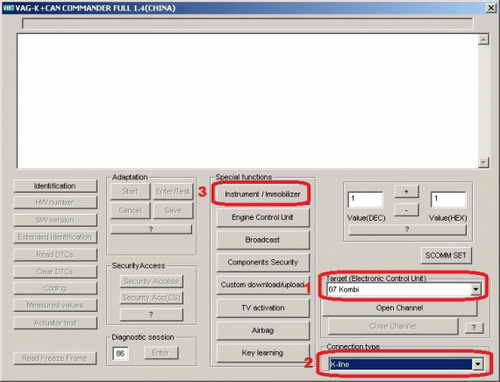The width and height of the screenshot is (500, 382).
Task: Click the Broadcast button
Action: pyautogui.click(x=263, y=240)
